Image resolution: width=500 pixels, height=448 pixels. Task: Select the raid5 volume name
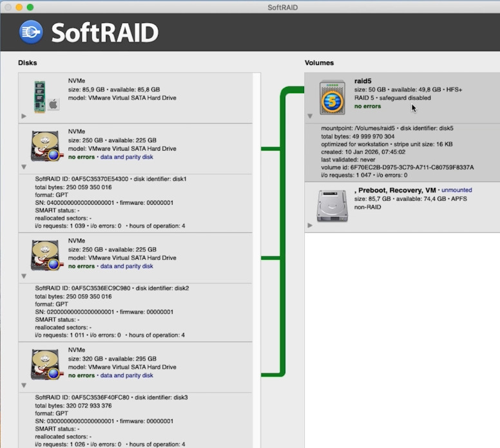click(x=363, y=81)
